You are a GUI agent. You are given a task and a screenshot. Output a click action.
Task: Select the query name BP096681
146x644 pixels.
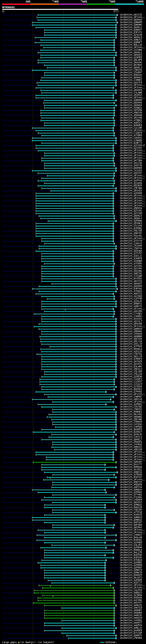point(8,8)
